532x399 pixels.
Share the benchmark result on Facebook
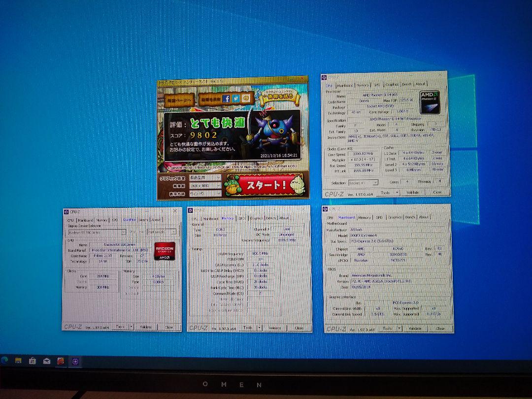click(x=226, y=99)
